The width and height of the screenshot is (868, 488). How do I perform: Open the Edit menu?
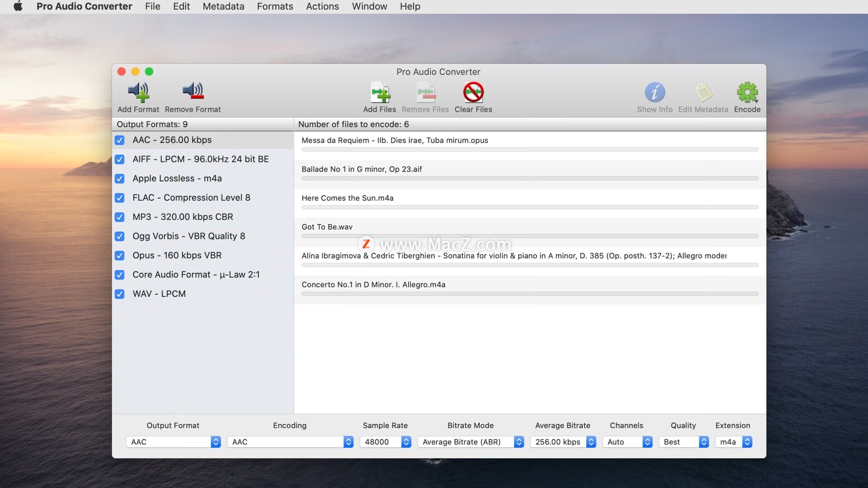tap(181, 6)
